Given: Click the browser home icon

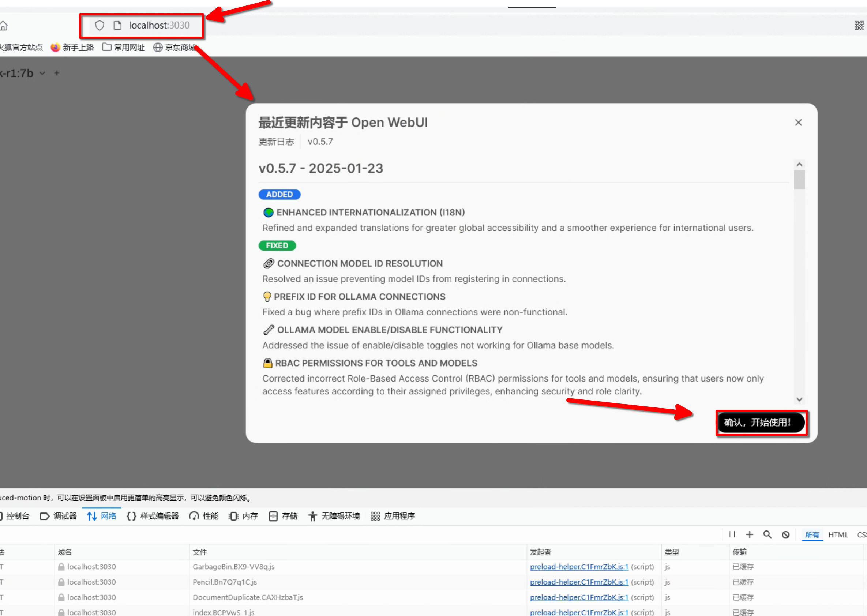Looking at the screenshot, I should point(4,26).
